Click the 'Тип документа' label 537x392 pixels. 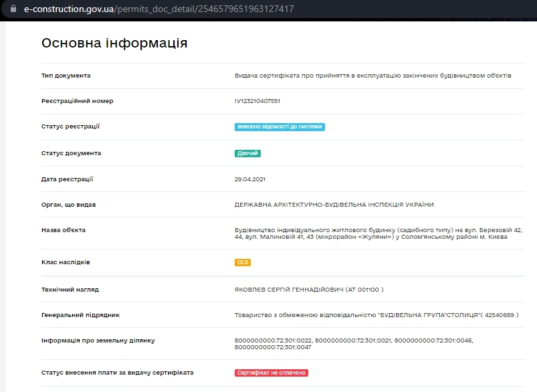(x=66, y=76)
